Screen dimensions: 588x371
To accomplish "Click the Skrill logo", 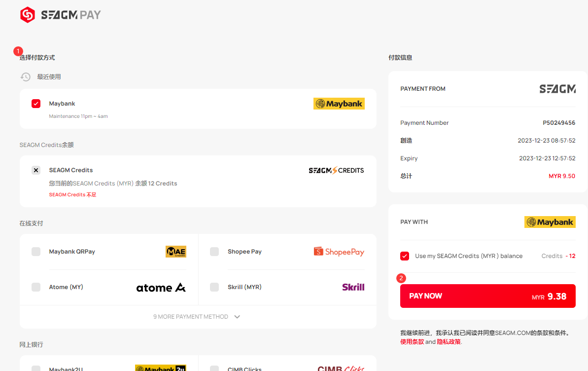I will pos(353,287).
